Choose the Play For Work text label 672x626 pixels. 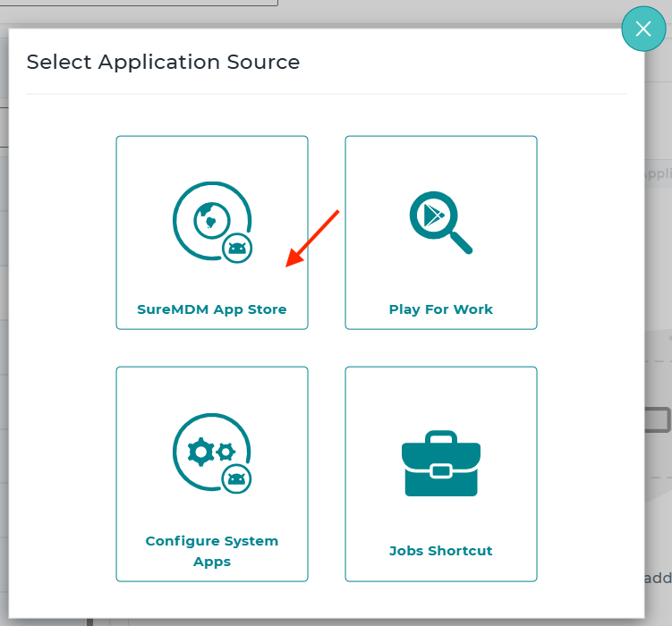click(x=440, y=309)
